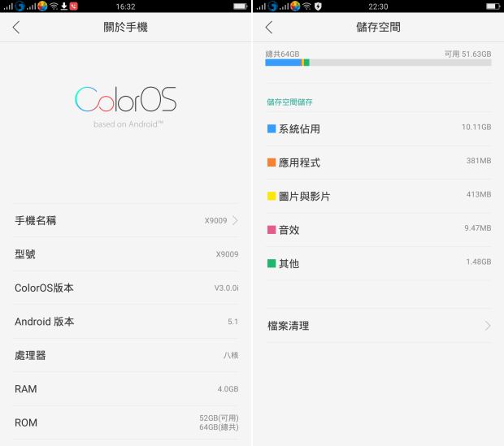Click 儲存空間 page title

tap(378, 28)
